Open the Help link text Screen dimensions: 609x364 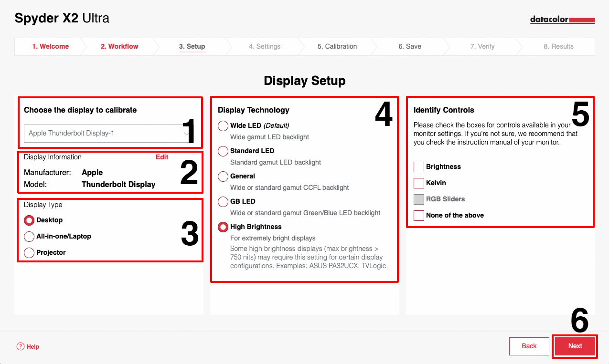click(33, 347)
